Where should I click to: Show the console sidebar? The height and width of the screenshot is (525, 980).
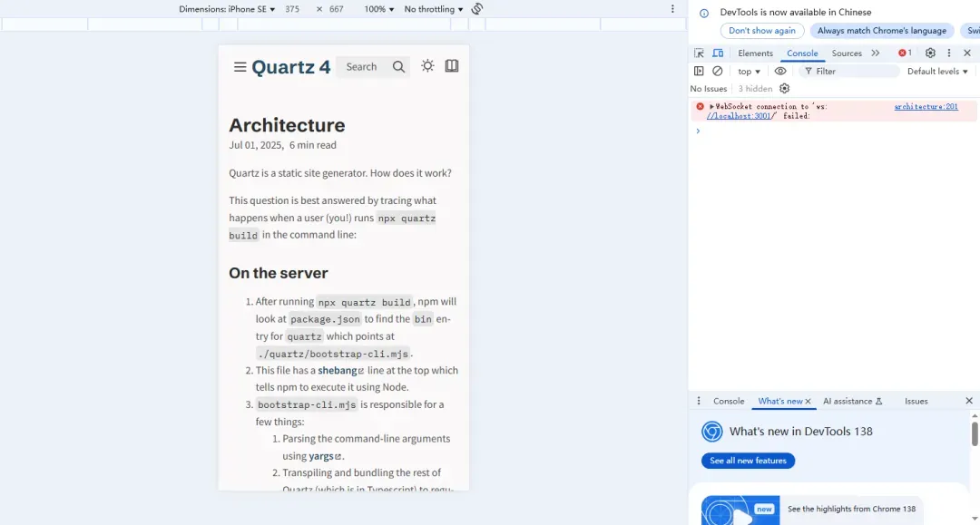tap(699, 71)
